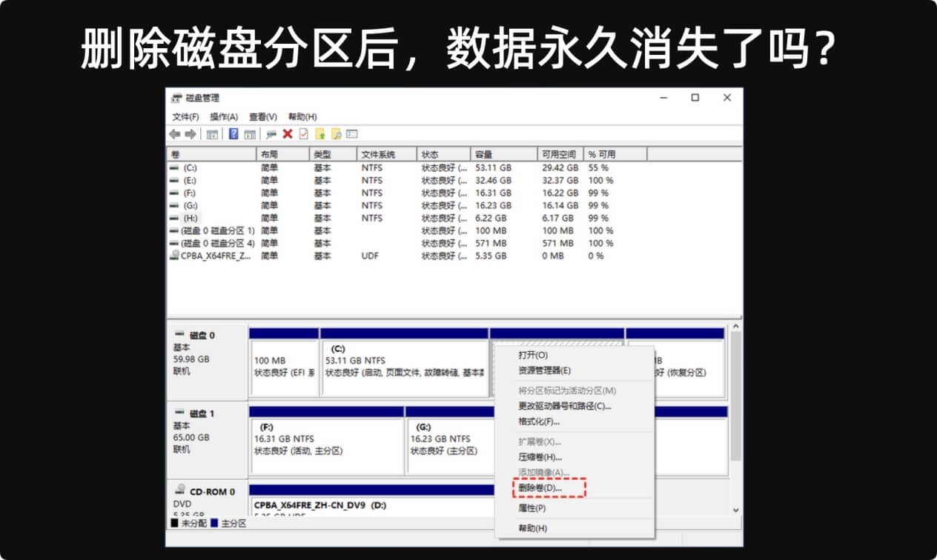Screen dimensions: 937x560
Task: Click the vertical scrollbar's down arrow
Action: [737, 509]
